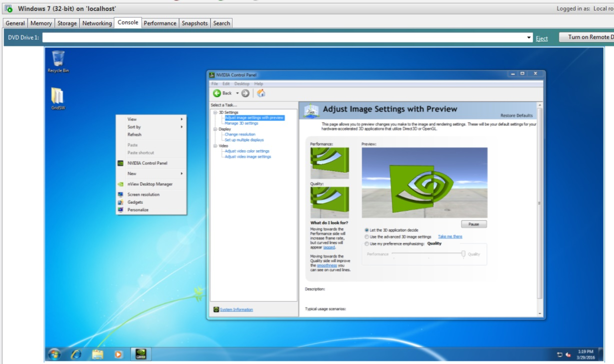
Task: Open NVIDIA Control Panel from context menu
Action: click(147, 163)
